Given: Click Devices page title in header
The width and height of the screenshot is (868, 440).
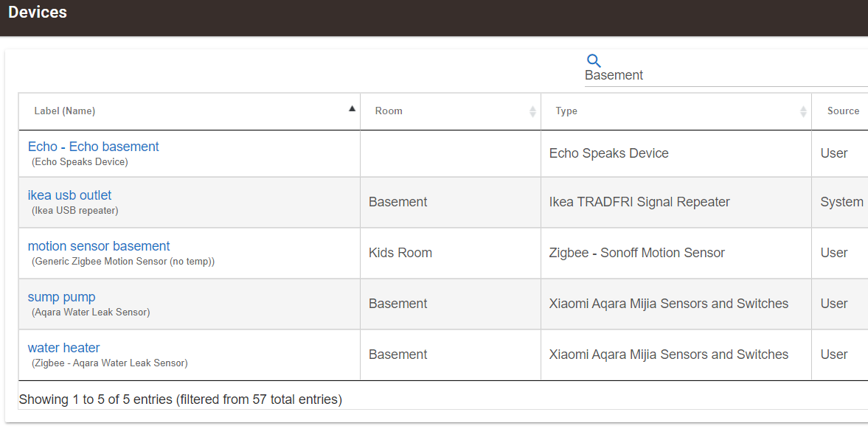Looking at the screenshot, I should coord(38,13).
